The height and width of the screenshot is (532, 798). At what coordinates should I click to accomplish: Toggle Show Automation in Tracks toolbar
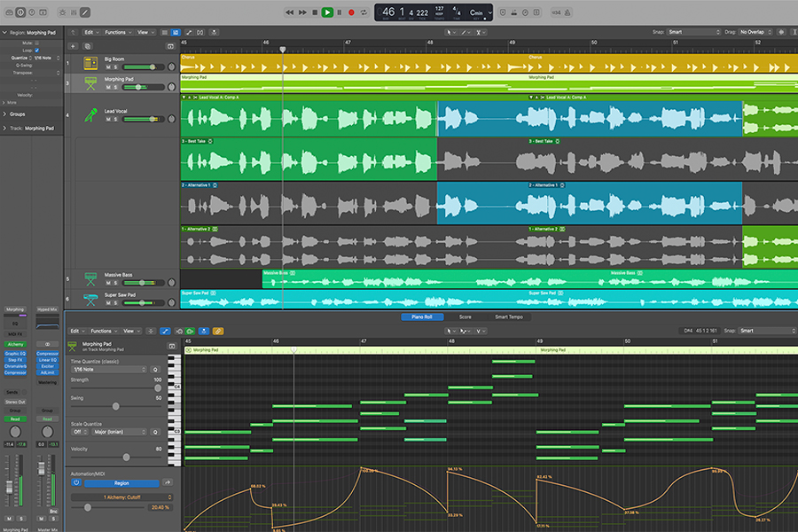pyautogui.click(x=189, y=32)
